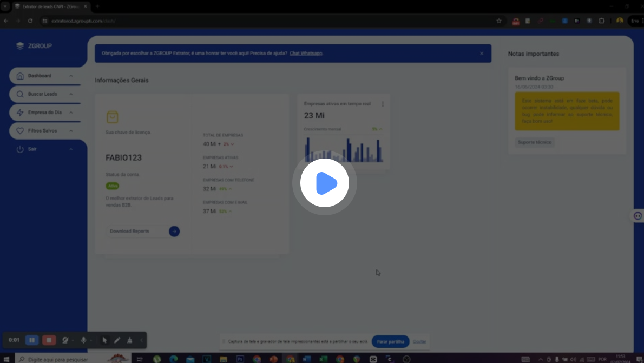Open the Dashboard menu item
The height and width of the screenshot is (363, 644).
45,76
